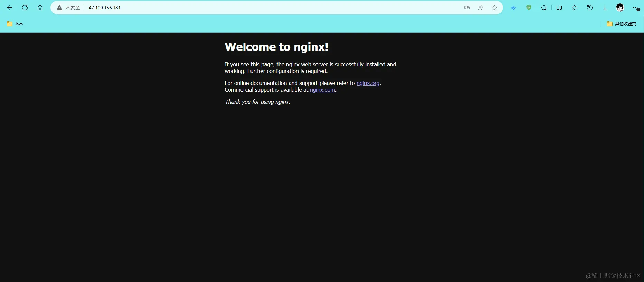Screen dimensions: 644x282
Task: Click the Thank you for using nginx text
Action: (257, 102)
